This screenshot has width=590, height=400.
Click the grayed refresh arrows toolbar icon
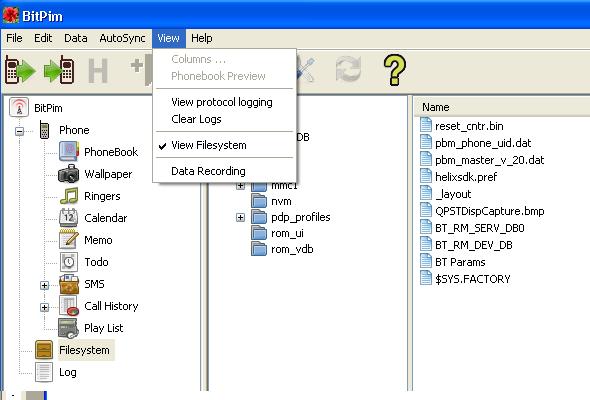point(348,69)
